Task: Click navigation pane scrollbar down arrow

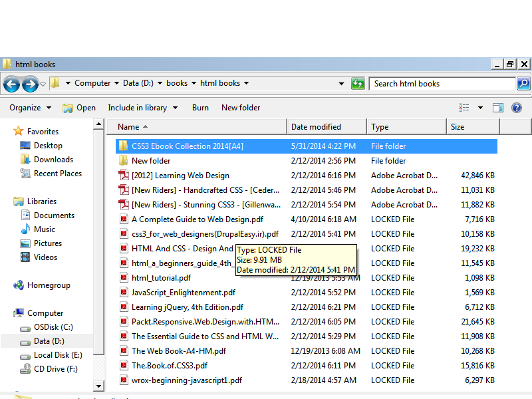Action: (98, 386)
